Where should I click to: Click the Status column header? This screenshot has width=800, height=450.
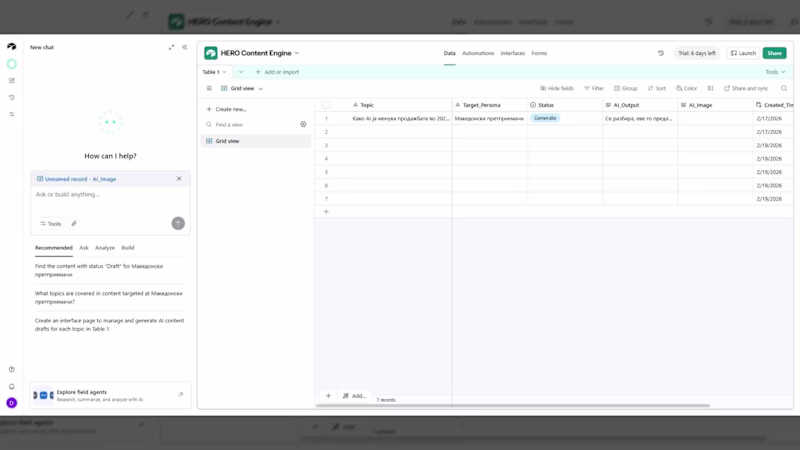pyautogui.click(x=565, y=105)
